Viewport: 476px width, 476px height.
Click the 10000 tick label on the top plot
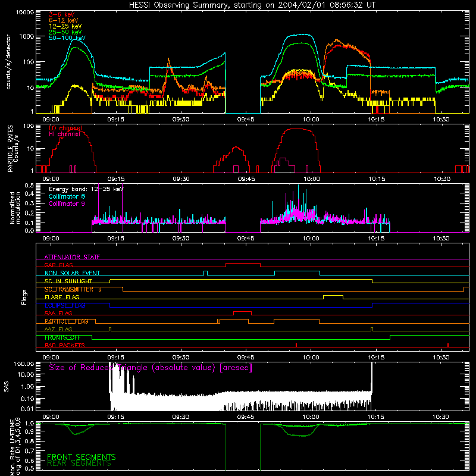pyautogui.click(x=25, y=12)
